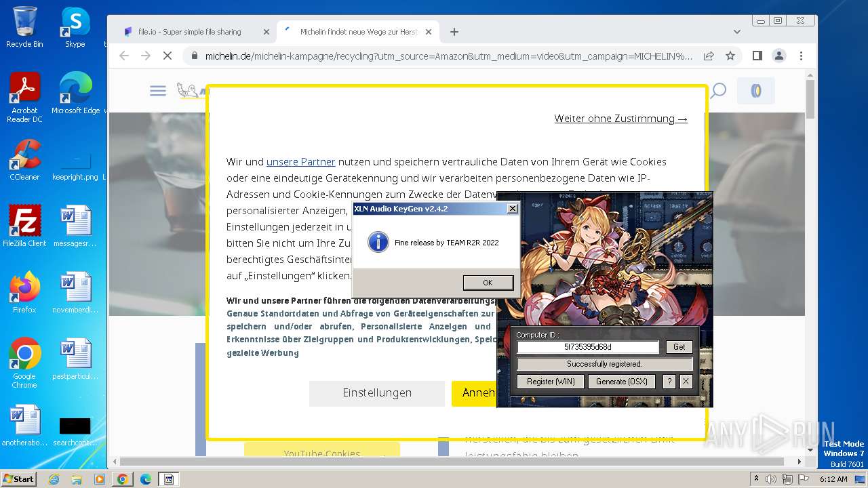Click the Successfully registered status text
868x488 pixels.
point(604,364)
